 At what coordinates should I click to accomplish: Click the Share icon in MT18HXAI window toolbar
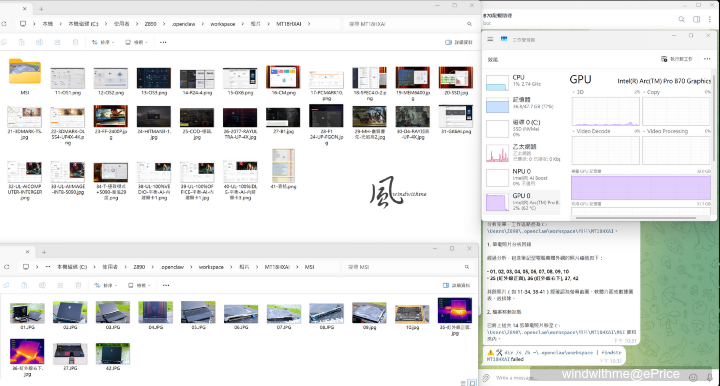[x=57, y=42]
